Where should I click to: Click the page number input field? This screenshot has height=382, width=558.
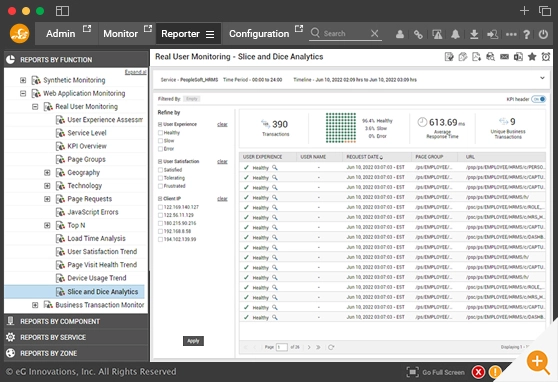point(281,347)
